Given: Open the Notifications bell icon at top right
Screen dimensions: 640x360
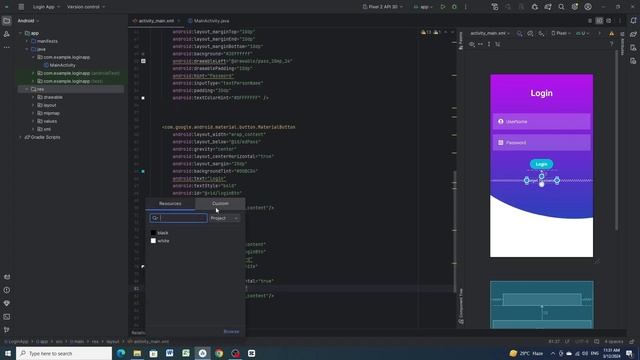Looking at the screenshot, I should tap(633, 20).
